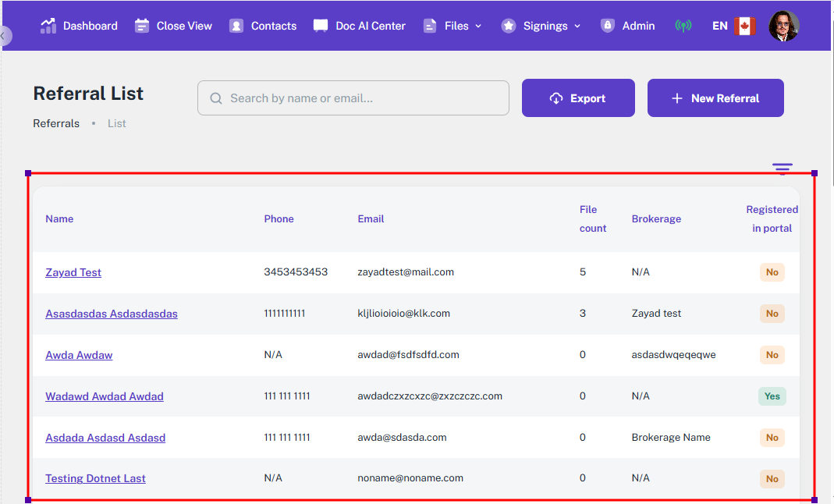Click the green broadcast signal icon
The width and height of the screenshot is (834, 504).
coord(683,26)
